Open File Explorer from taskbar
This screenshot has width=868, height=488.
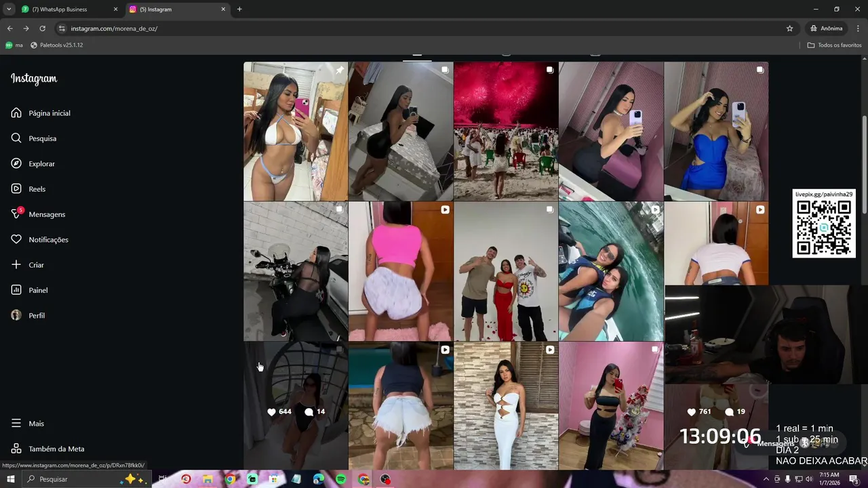tap(208, 479)
